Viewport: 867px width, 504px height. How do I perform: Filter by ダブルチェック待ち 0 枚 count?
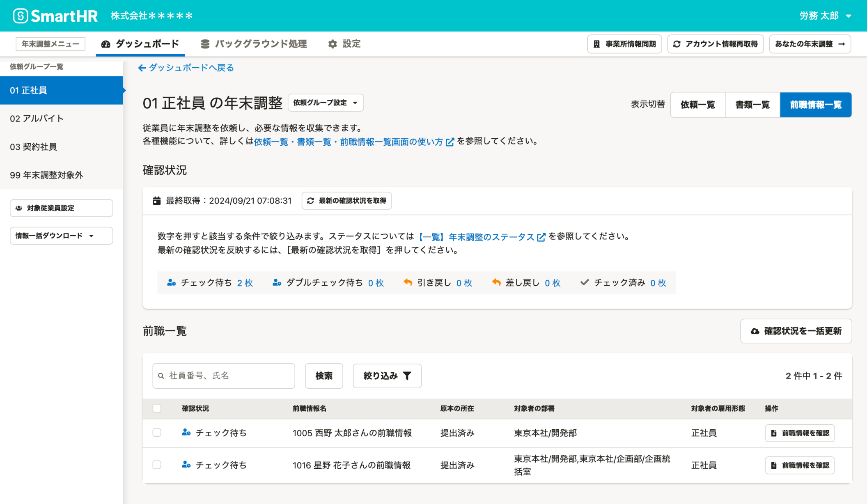click(x=376, y=283)
